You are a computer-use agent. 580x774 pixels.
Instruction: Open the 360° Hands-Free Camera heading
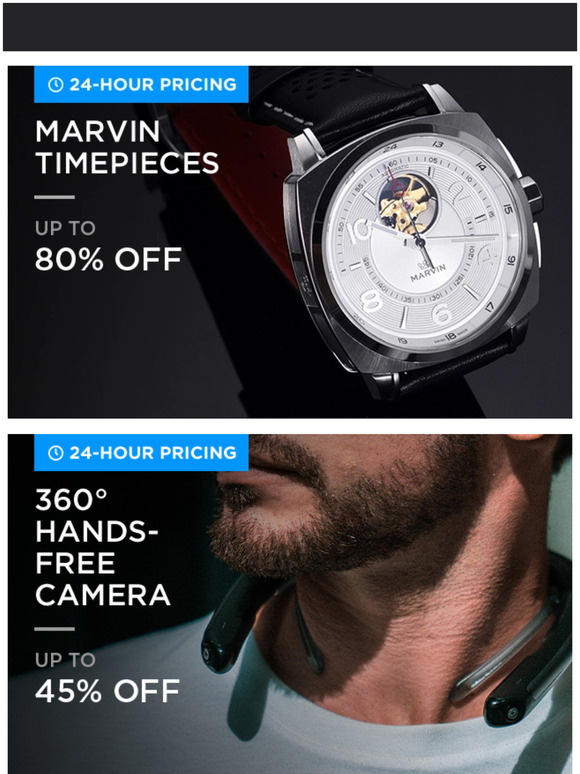[103, 547]
